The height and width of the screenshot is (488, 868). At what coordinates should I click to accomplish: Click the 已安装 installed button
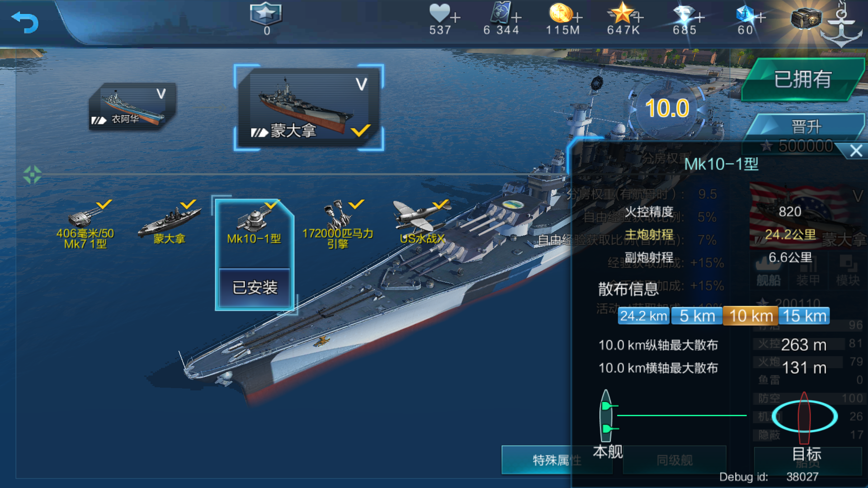click(x=255, y=287)
